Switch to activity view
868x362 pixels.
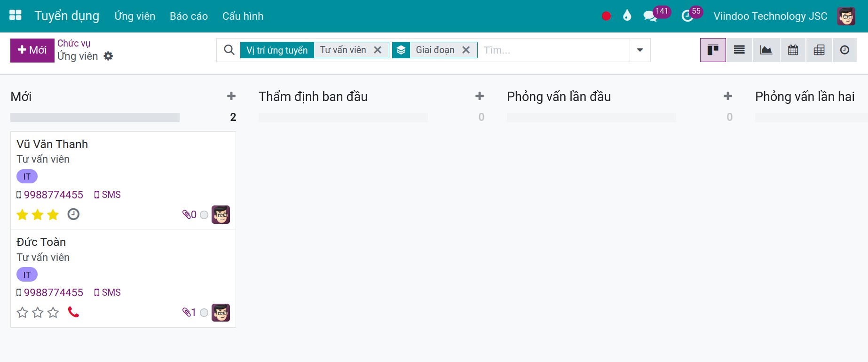coord(844,50)
